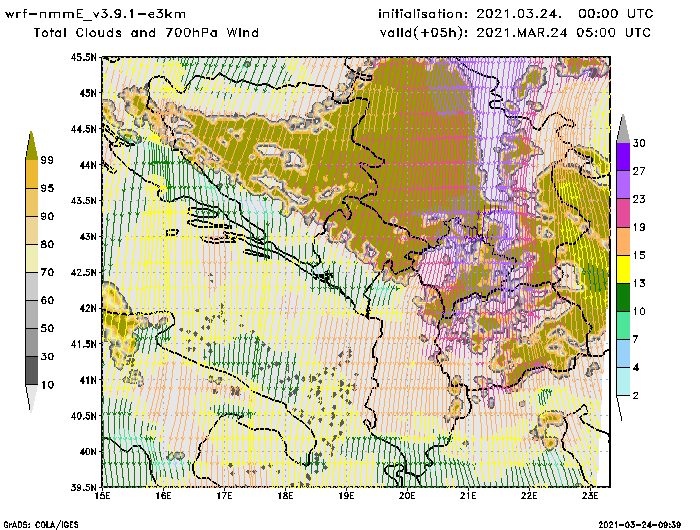This screenshot has height=530, width=700.
Task: Click the '19E' longitude label
Action: (x=346, y=496)
